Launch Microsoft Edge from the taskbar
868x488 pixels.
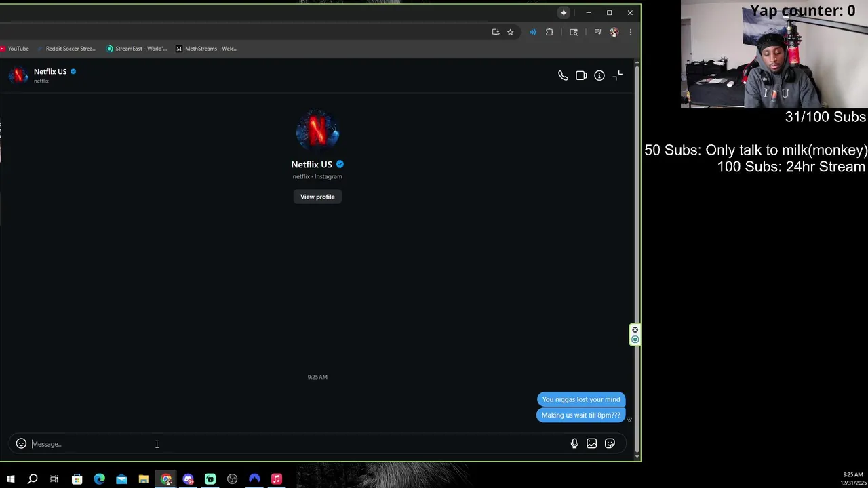tap(99, 479)
